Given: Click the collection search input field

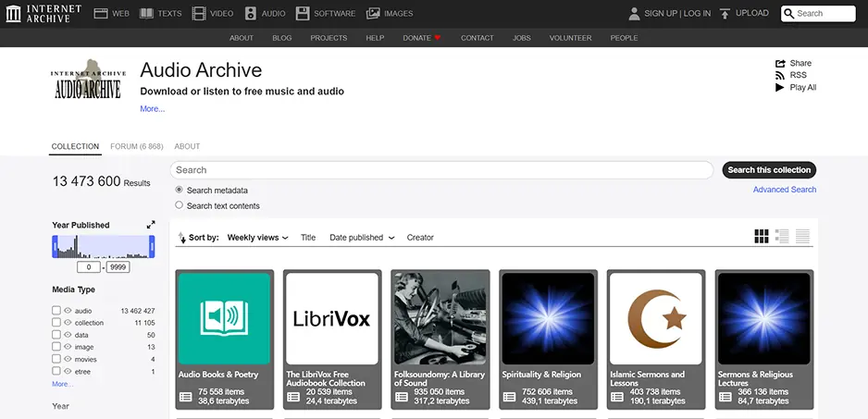Looking at the screenshot, I should (x=441, y=170).
